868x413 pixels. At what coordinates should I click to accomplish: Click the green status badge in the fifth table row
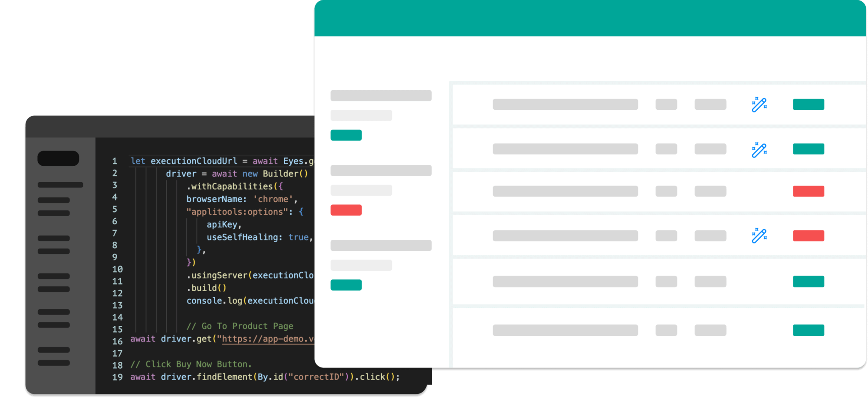[x=808, y=282]
